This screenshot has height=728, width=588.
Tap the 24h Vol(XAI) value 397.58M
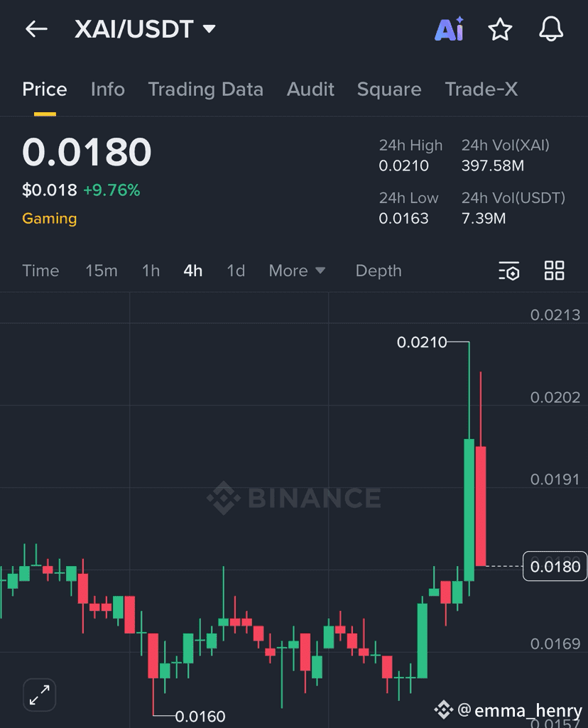tap(493, 165)
